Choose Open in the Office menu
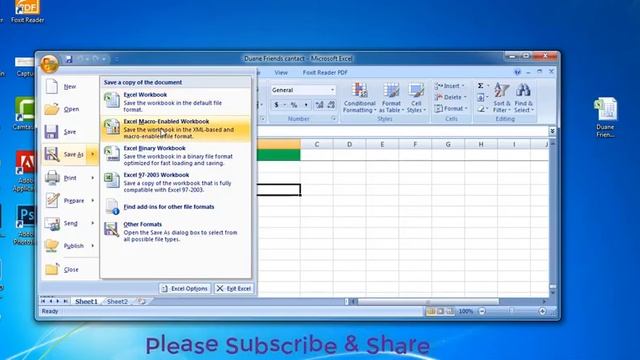The width and height of the screenshot is (640, 360). [70, 109]
